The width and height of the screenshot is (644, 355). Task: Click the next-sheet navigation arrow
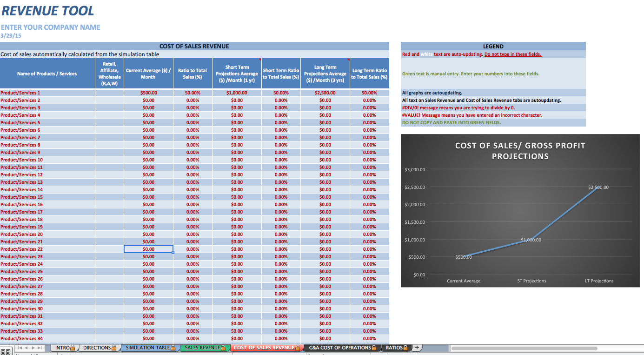click(34, 347)
